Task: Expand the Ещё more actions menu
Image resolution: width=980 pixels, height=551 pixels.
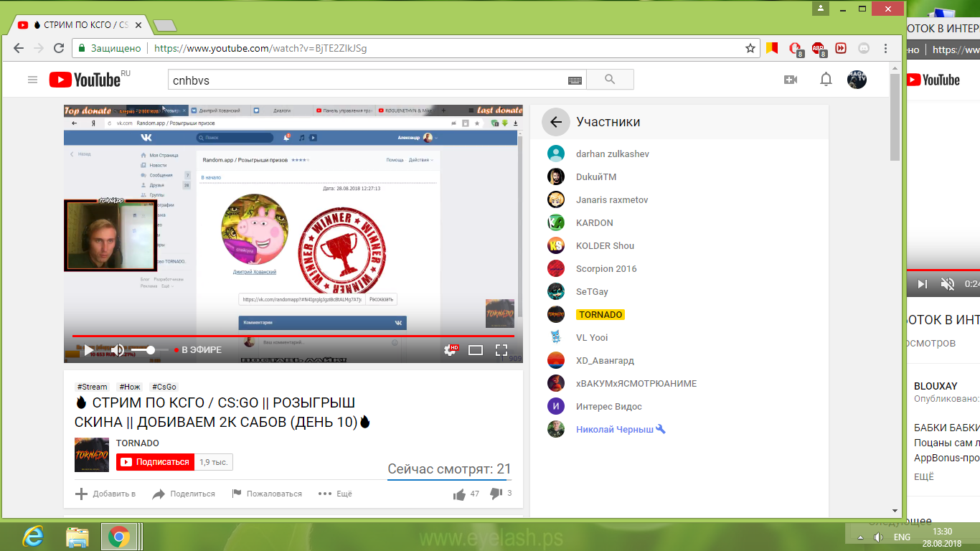Action: pos(335,494)
